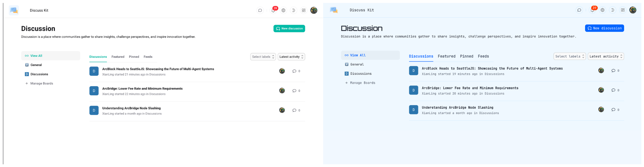This screenshot has height=167, width=644.
Task: Open the monospace-font Understanding ArcBridge Node Slashing post
Action: pyautogui.click(x=457, y=108)
